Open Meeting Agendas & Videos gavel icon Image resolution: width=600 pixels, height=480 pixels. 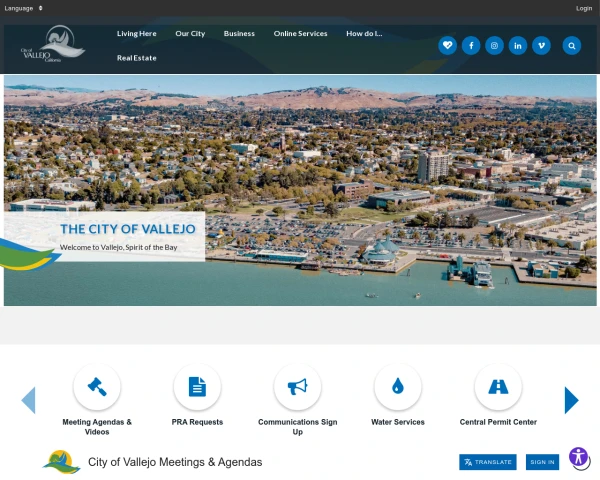97,387
